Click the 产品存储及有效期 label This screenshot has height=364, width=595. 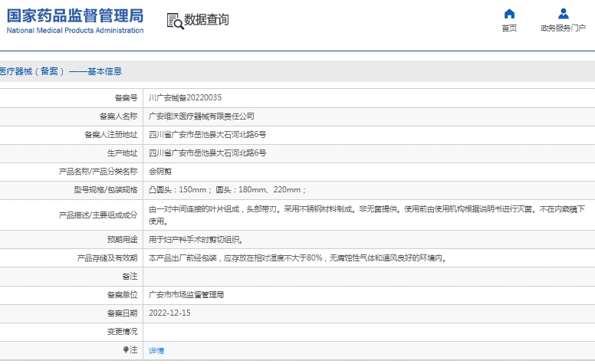coord(107,258)
